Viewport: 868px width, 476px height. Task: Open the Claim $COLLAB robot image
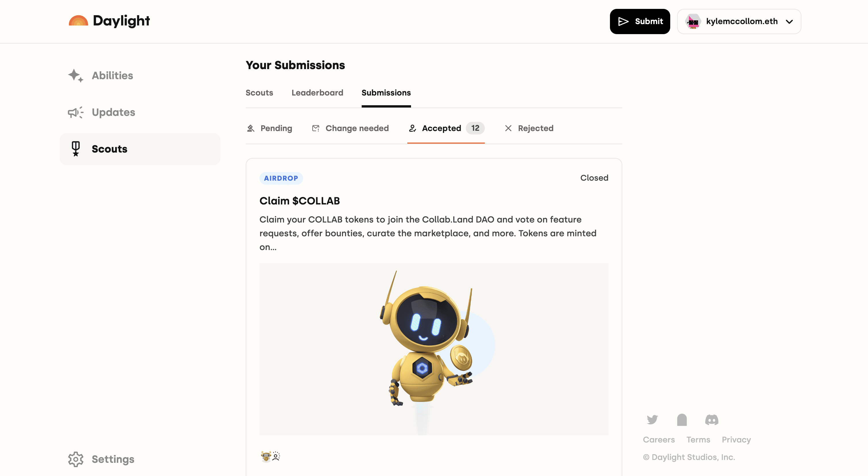point(434,349)
